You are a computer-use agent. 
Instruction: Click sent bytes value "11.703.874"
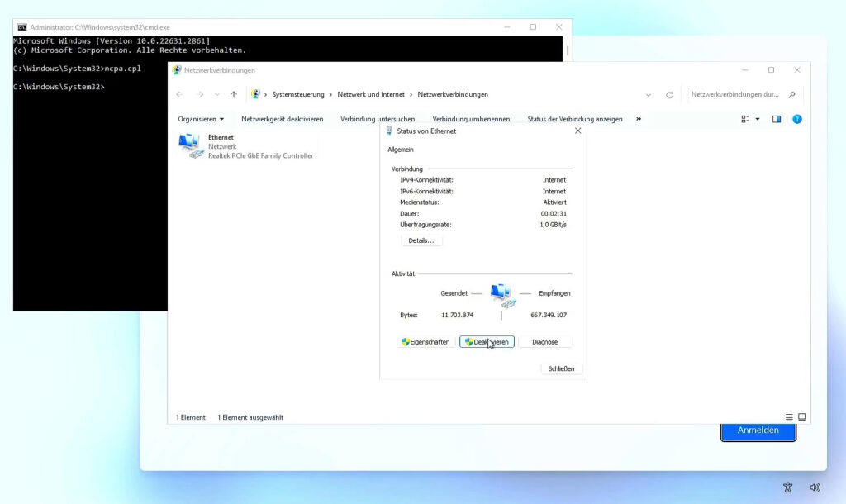[x=458, y=315]
